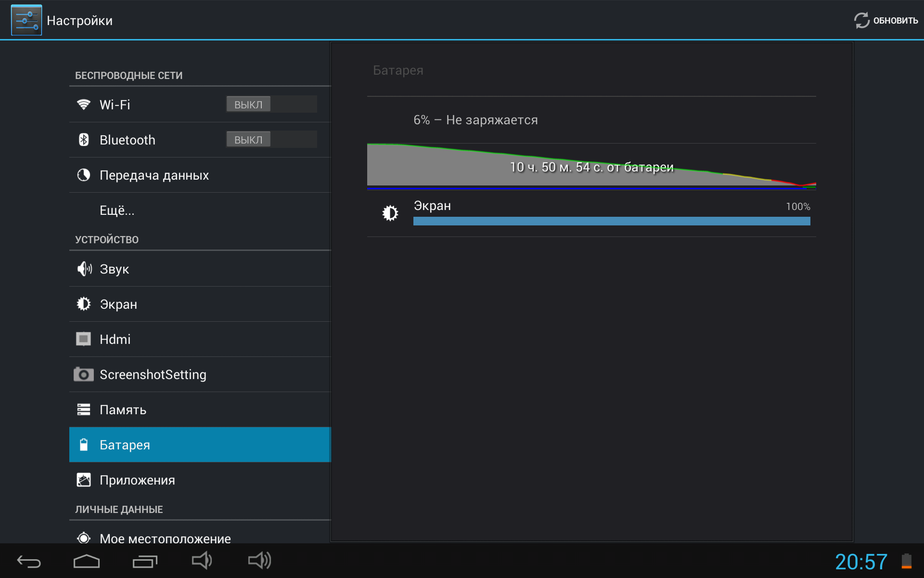The image size is (924, 578).
Task: Tap the volume down speaker icon
Action: (202, 561)
